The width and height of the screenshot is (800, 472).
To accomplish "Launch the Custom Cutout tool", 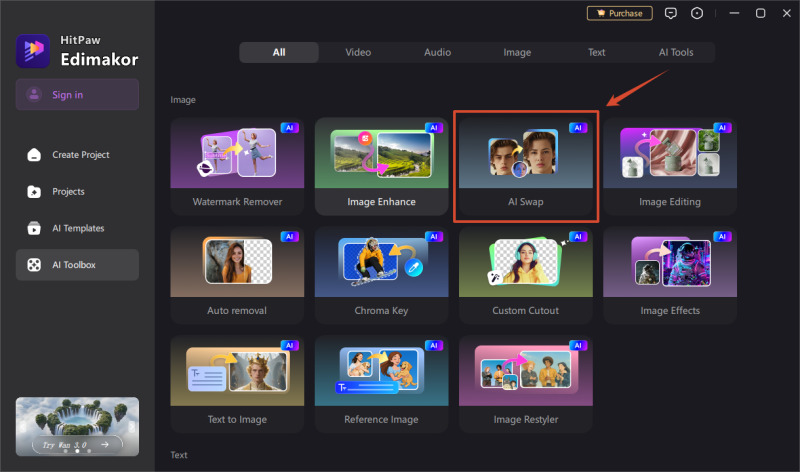I will tap(526, 276).
